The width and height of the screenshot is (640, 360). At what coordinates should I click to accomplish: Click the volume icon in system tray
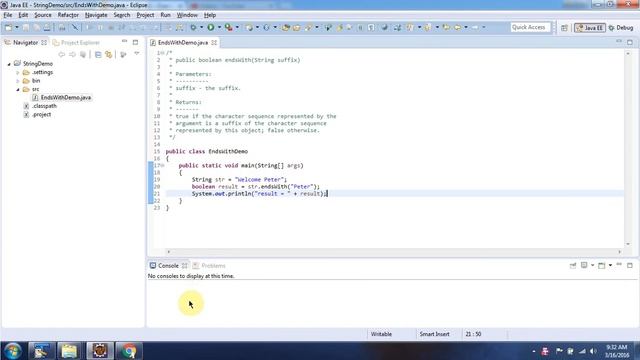click(593, 351)
